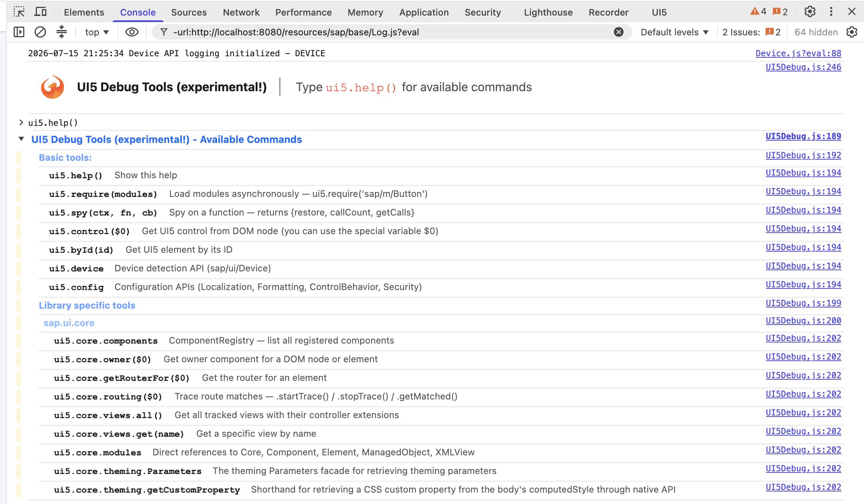Click the warnings count triangle showing 4
Viewport: 864px width, 504px height.
point(758,12)
